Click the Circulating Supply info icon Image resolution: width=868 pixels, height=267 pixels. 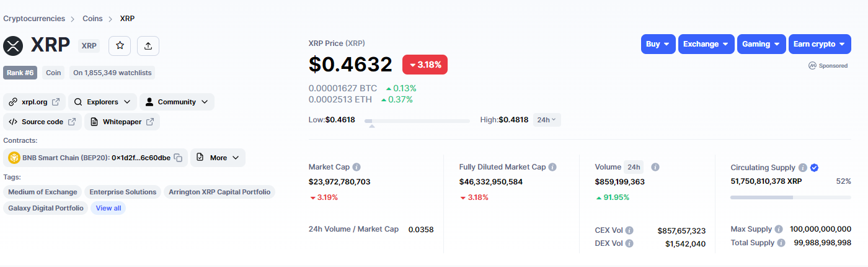[x=803, y=168]
